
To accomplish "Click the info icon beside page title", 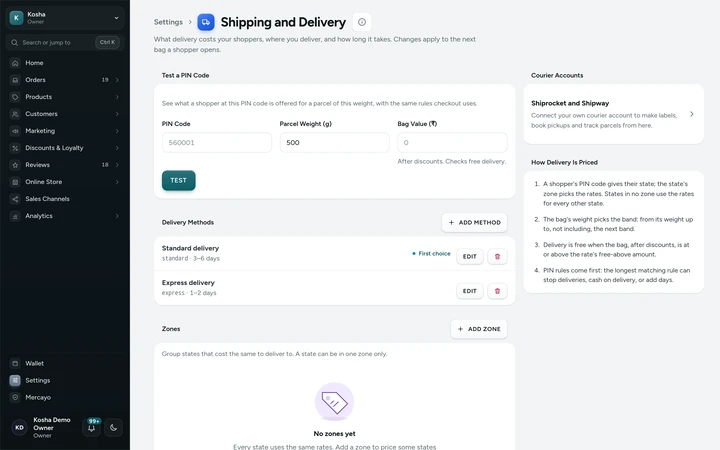I will pyautogui.click(x=362, y=22).
